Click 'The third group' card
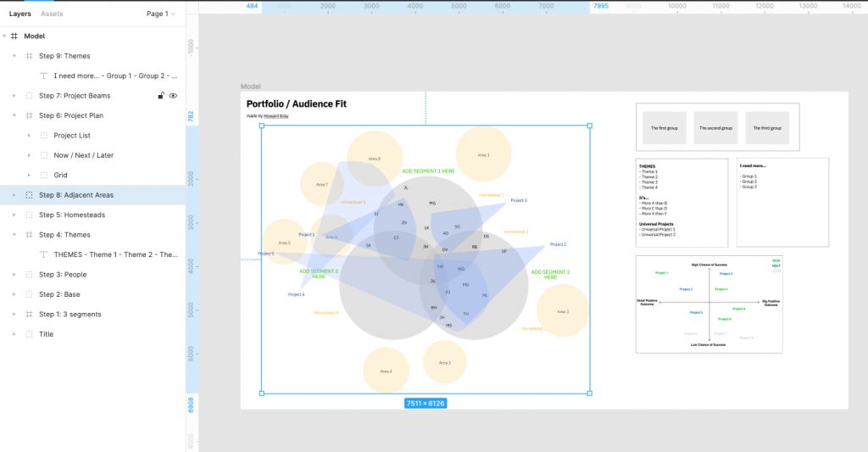 tap(767, 128)
